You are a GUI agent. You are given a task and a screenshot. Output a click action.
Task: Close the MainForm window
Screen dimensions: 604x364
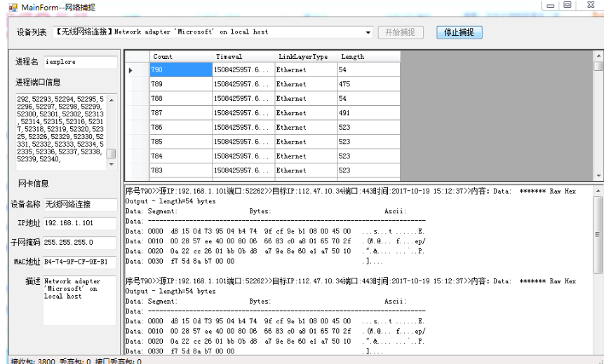click(x=591, y=5)
